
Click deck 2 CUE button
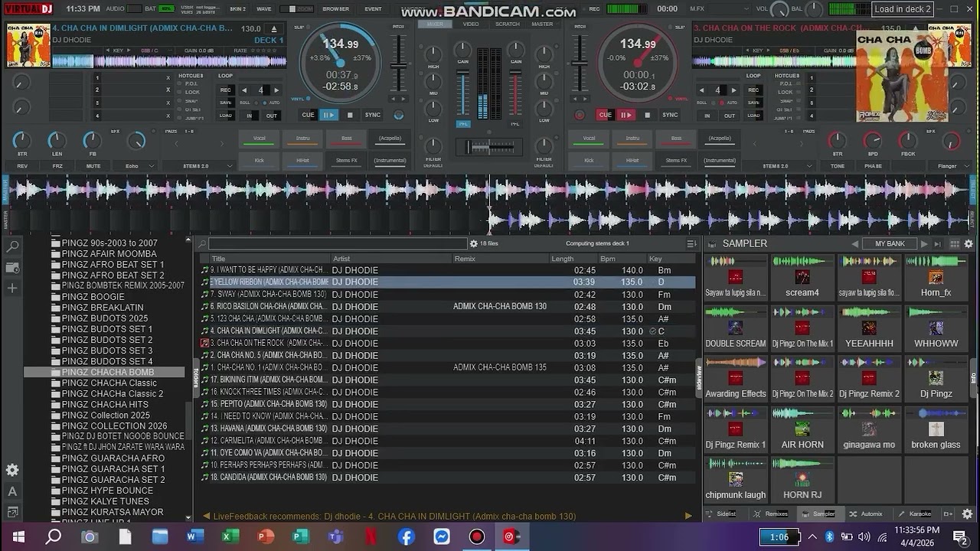[x=605, y=115]
